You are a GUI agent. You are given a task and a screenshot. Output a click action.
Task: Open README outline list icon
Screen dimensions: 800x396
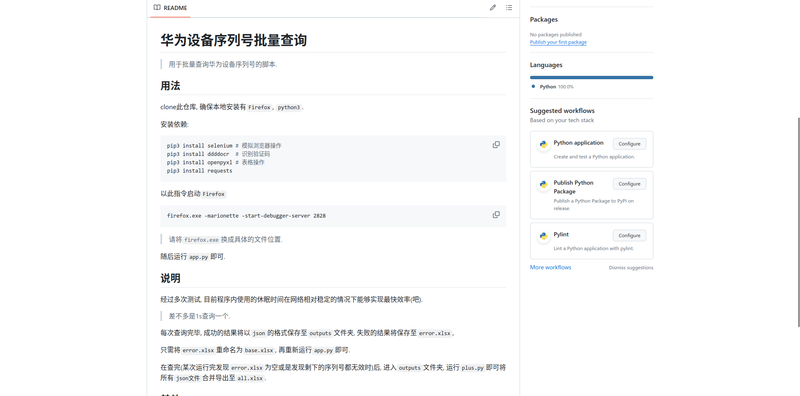509,8
